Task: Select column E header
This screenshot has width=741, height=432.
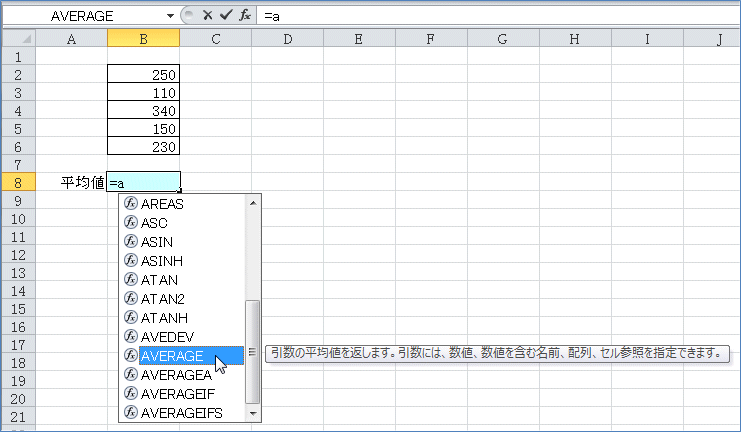Action: point(359,38)
